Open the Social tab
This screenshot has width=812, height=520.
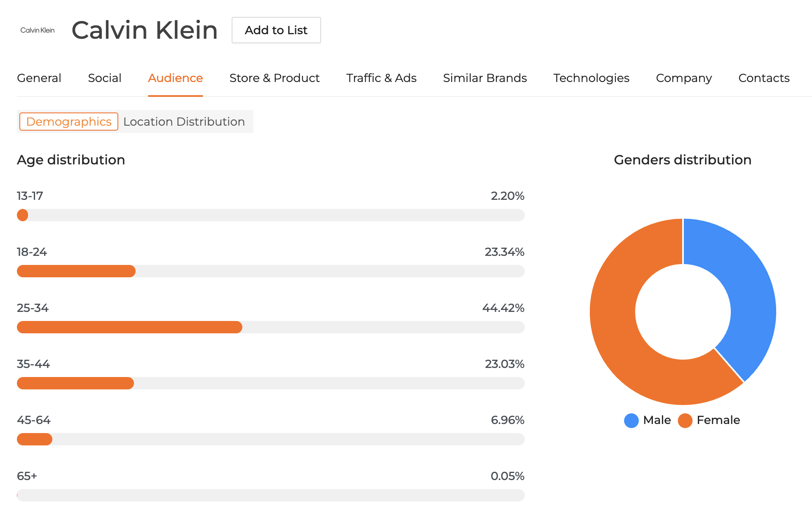[x=104, y=78]
